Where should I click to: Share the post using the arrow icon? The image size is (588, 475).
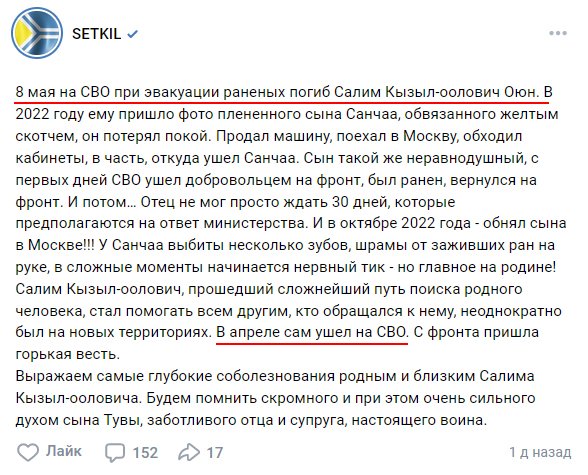pyautogui.click(x=189, y=452)
